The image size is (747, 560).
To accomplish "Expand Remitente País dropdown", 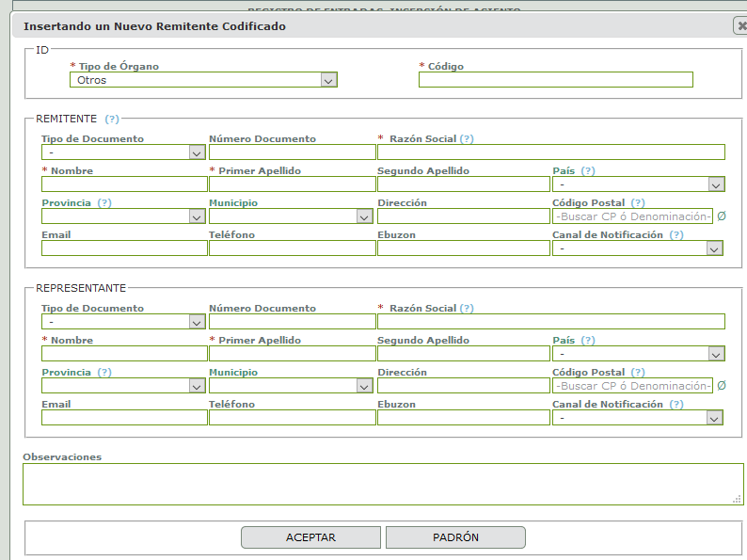I will pos(639,184).
